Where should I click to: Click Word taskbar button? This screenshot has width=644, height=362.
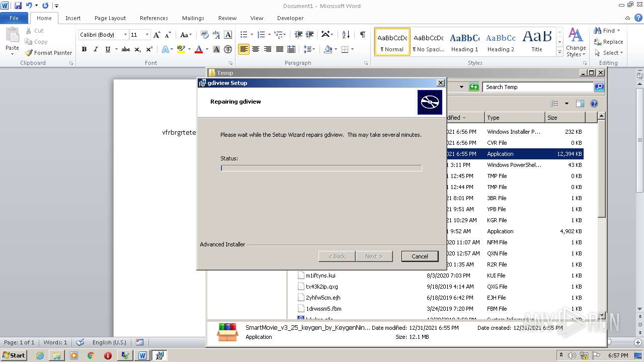click(x=142, y=355)
